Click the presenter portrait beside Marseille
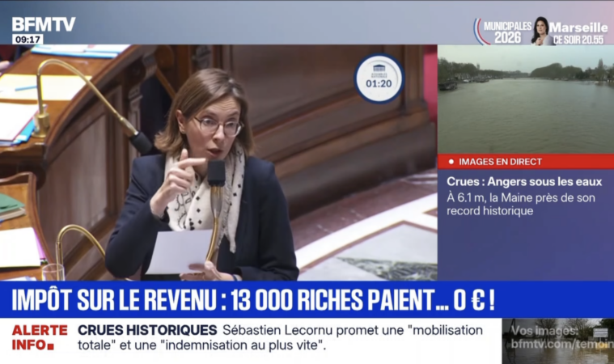The image size is (614, 364). 540,31
